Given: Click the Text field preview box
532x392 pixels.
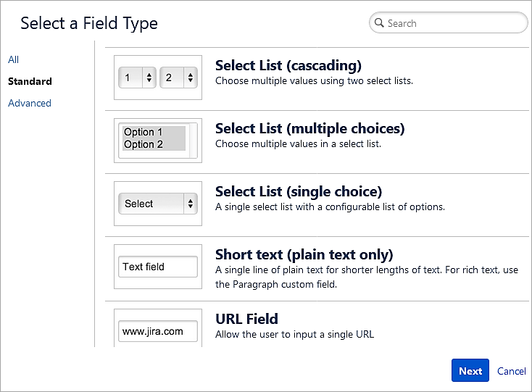Looking at the screenshot, I should [158, 267].
